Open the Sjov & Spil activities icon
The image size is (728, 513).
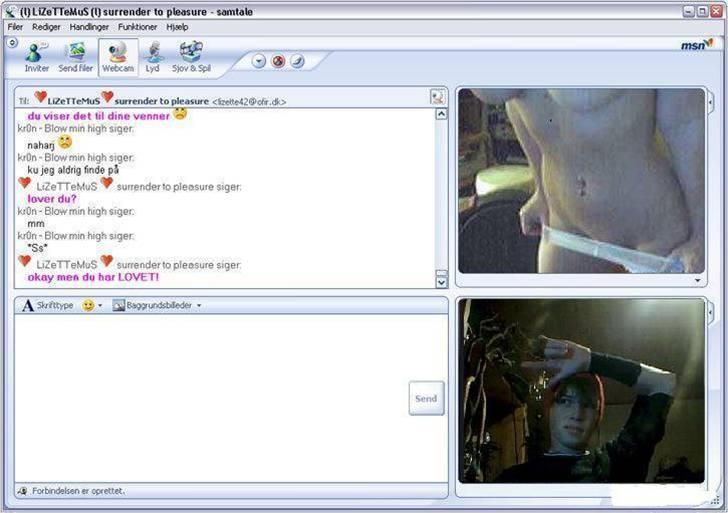(190, 57)
